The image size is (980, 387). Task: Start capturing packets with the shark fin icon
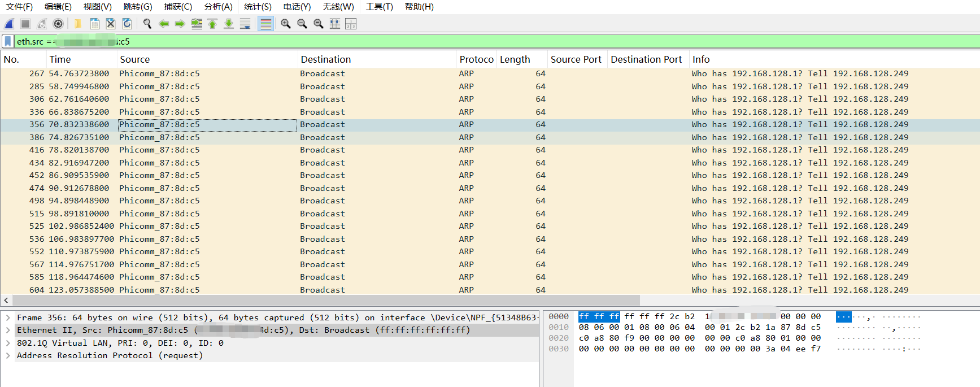pyautogui.click(x=9, y=24)
